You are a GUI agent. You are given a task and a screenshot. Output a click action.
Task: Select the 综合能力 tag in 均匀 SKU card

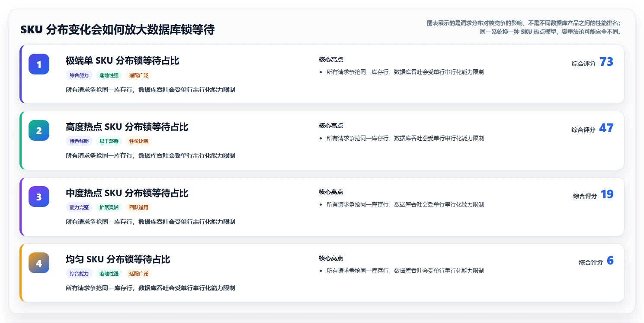click(79, 274)
